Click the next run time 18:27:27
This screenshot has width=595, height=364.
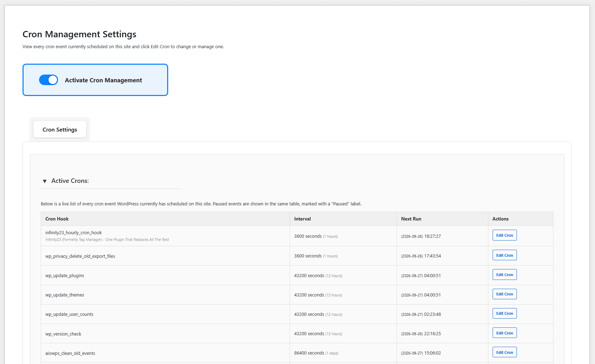coord(432,236)
